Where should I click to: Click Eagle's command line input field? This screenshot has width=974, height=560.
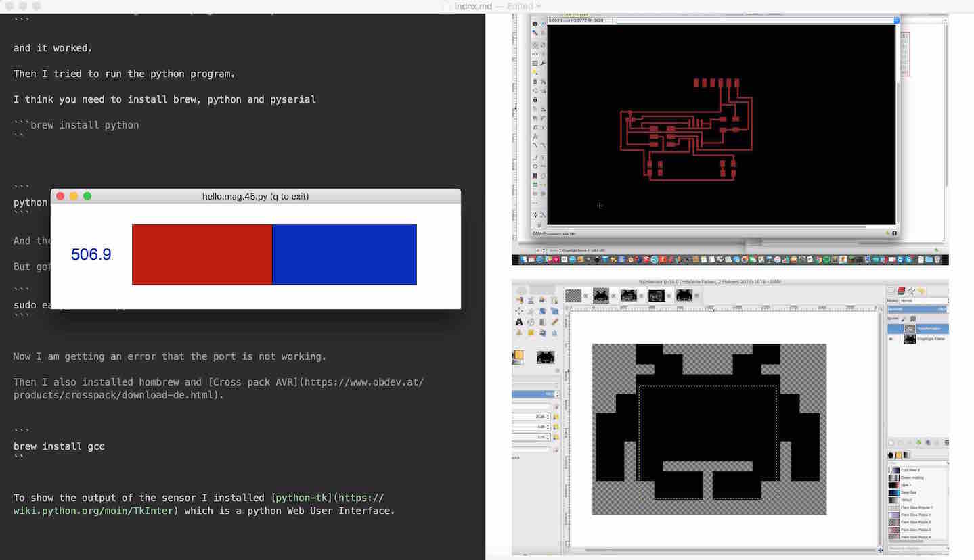coord(755,20)
